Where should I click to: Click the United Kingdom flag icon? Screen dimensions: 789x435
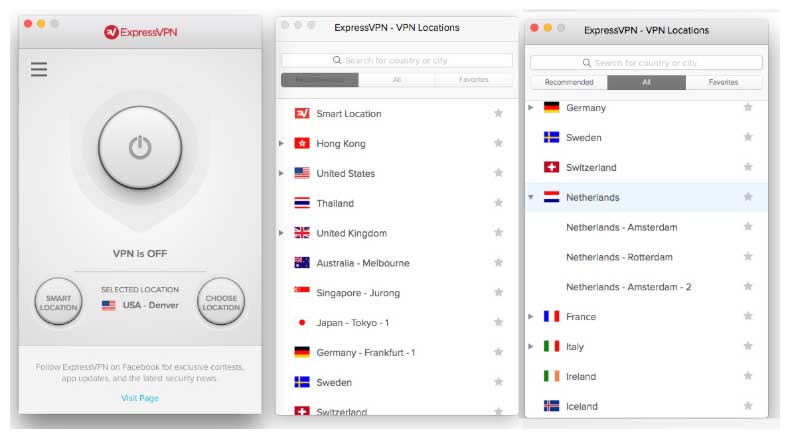click(302, 233)
